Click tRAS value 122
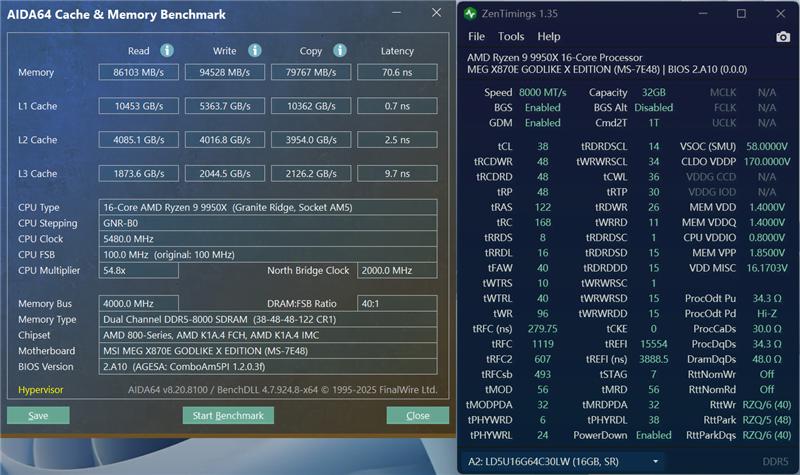The image size is (800, 475). click(542, 207)
